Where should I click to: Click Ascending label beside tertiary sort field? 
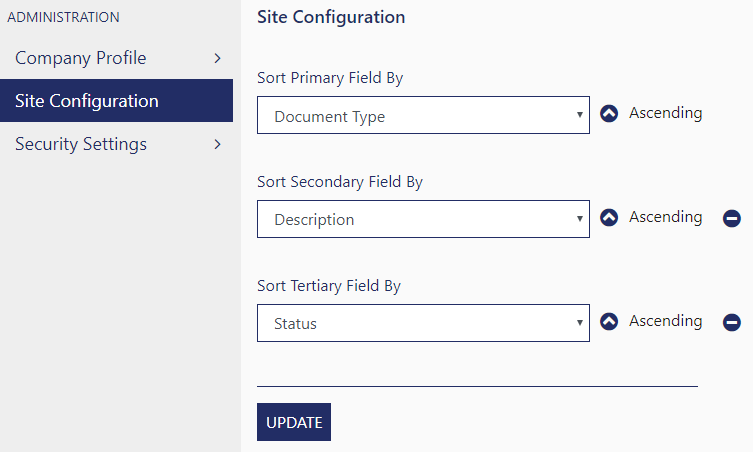click(x=666, y=321)
